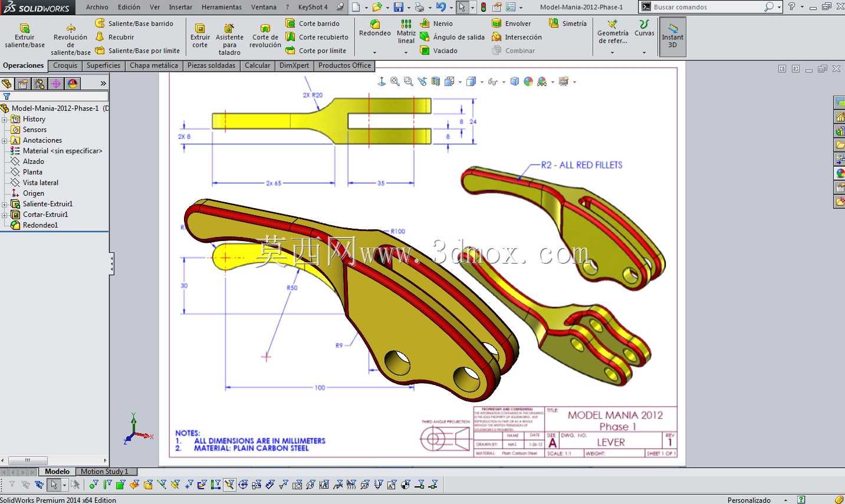Click previous view icon in view toolbar
The height and width of the screenshot is (504, 845).
(x=422, y=82)
